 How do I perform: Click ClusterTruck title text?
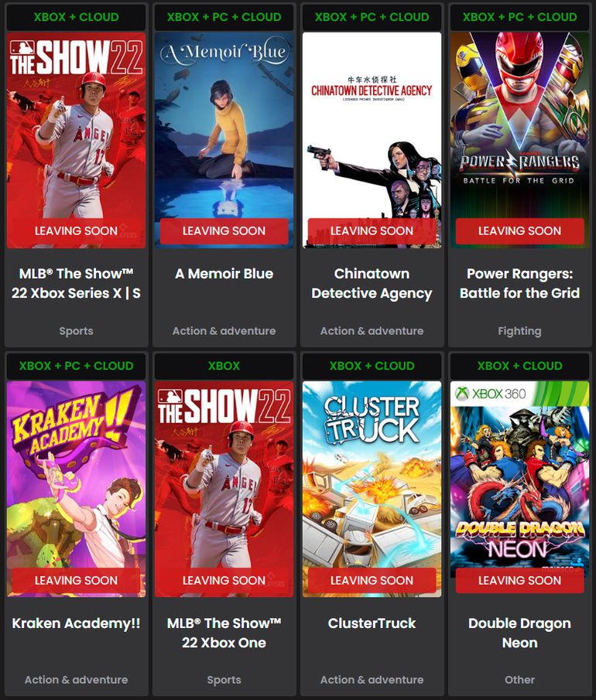[x=372, y=623]
